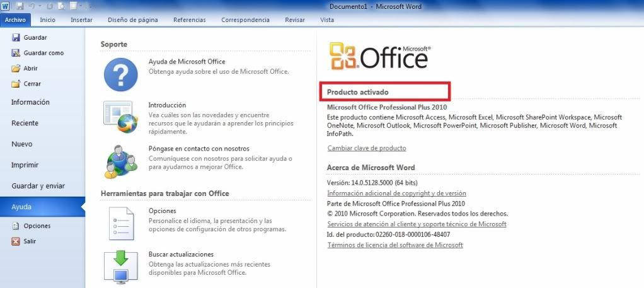Switch to the Vista tab
Image resolution: width=644 pixels, height=288 pixels.
327,20
